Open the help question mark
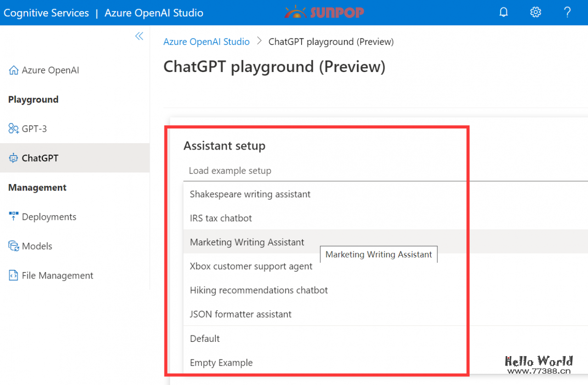 pyautogui.click(x=567, y=12)
